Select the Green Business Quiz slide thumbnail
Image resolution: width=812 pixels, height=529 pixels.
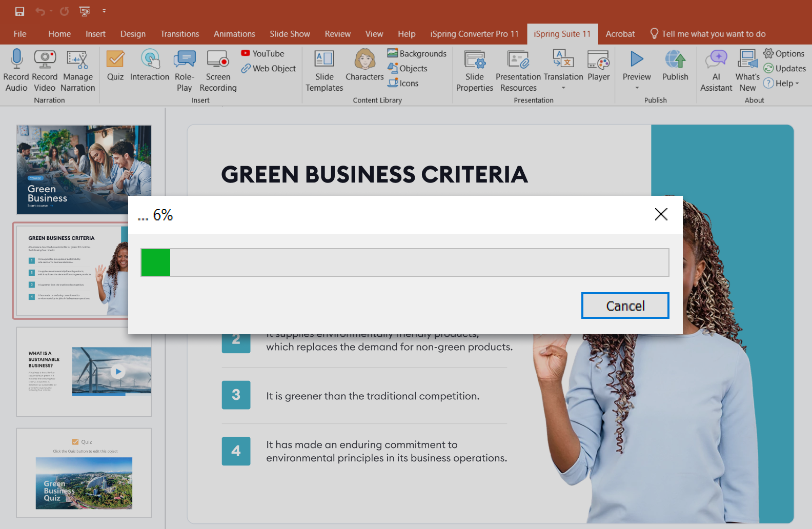click(84, 473)
